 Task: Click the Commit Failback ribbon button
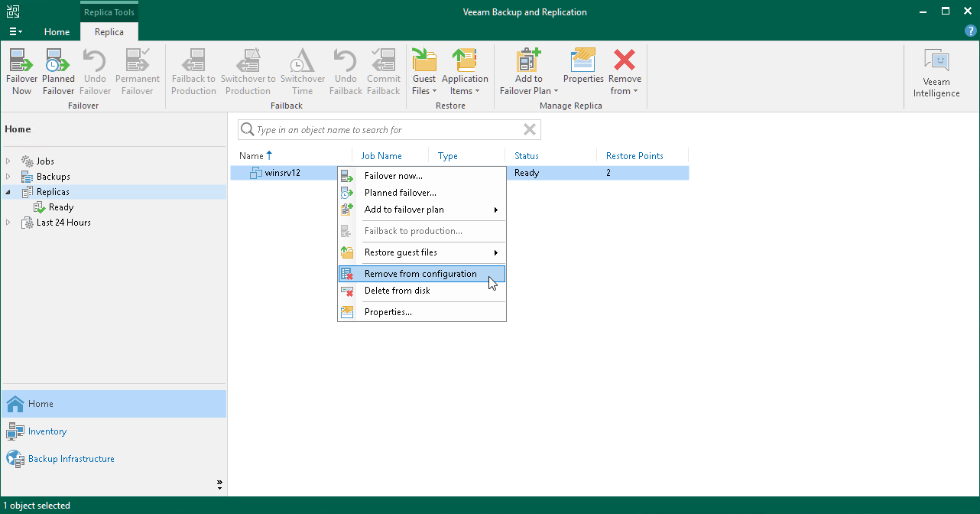coord(384,72)
